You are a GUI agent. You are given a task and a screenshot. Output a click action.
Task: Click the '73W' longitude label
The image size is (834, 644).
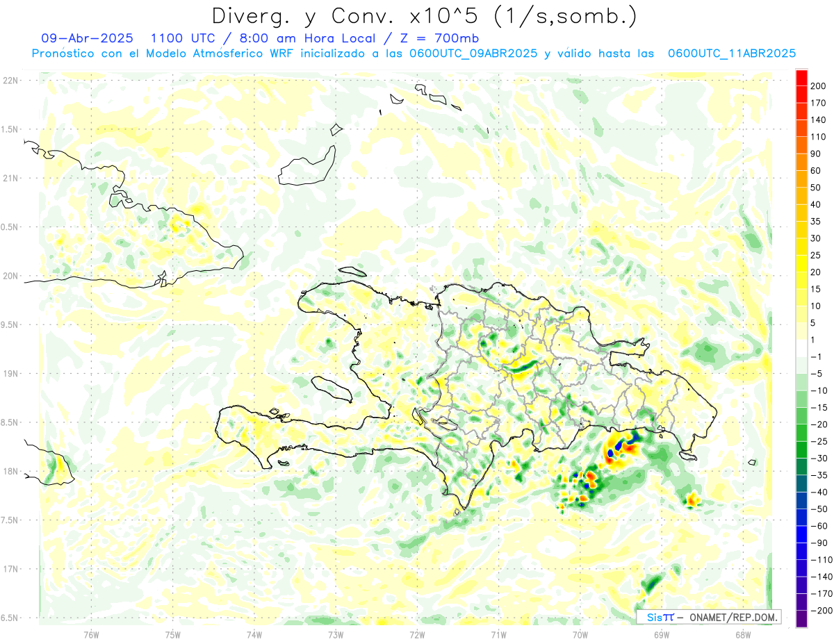point(336,634)
